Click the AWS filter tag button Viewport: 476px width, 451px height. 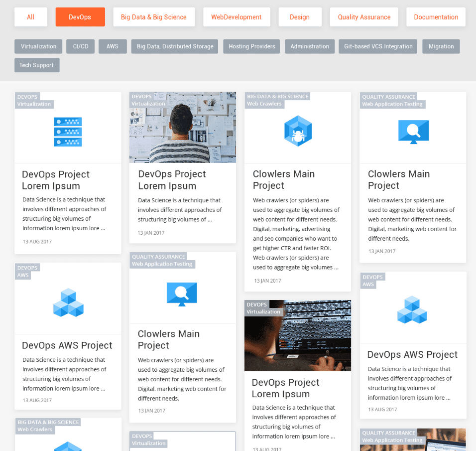click(113, 46)
